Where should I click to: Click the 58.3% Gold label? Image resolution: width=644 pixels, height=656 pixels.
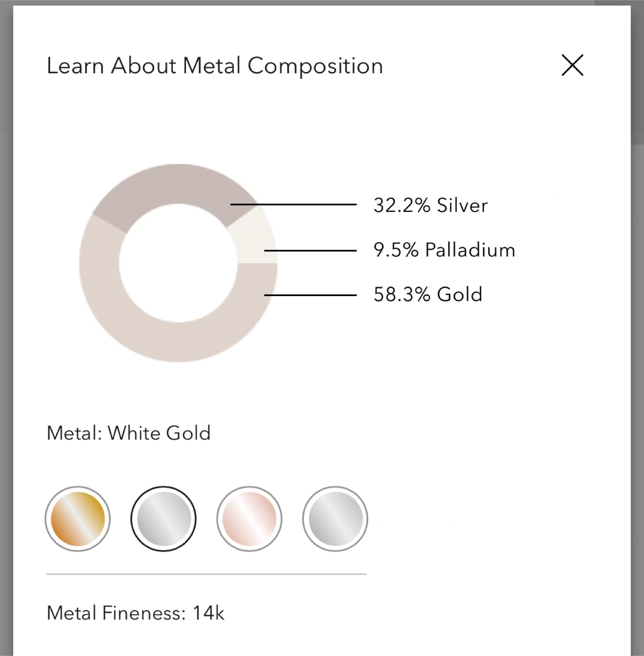point(428,295)
